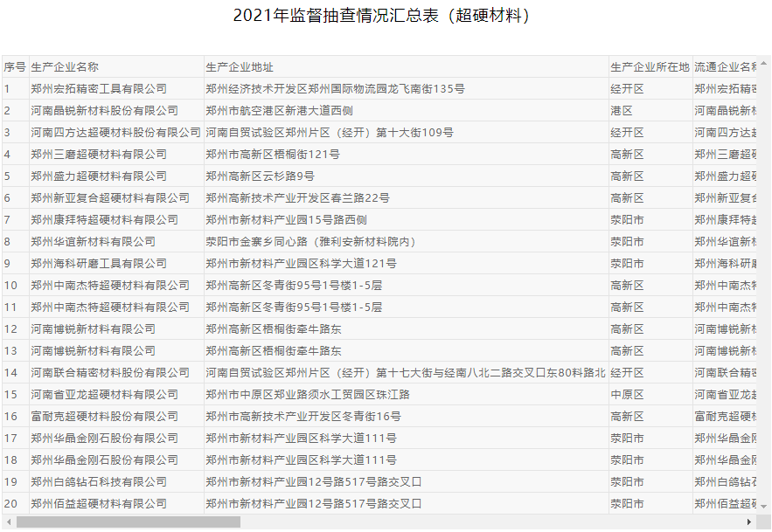Select cell 郑州宏拓精密工具有限公司 in 生产企业名称 column
The image size is (772, 532).
tap(116, 89)
